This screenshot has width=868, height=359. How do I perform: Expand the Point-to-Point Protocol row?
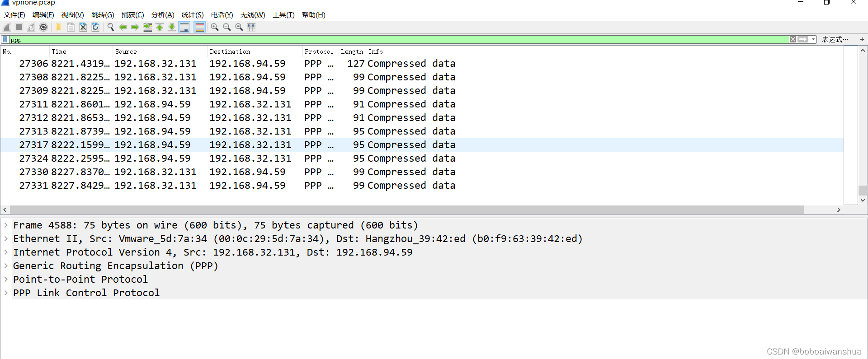coord(6,279)
